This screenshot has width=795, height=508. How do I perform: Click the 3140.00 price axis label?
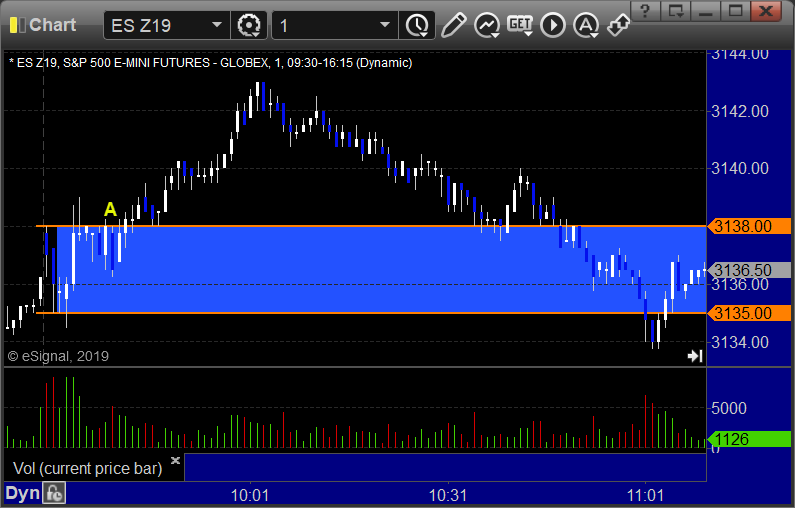[740, 168]
